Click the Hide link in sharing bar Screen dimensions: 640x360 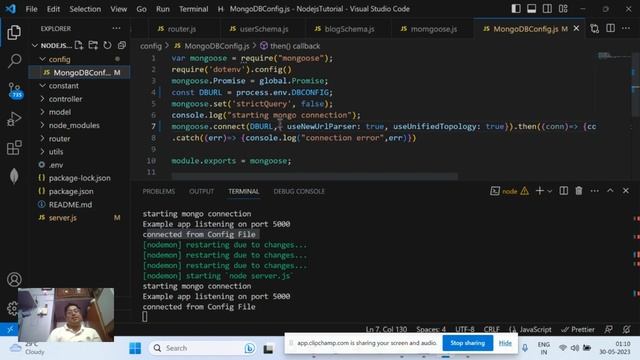point(505,343)
